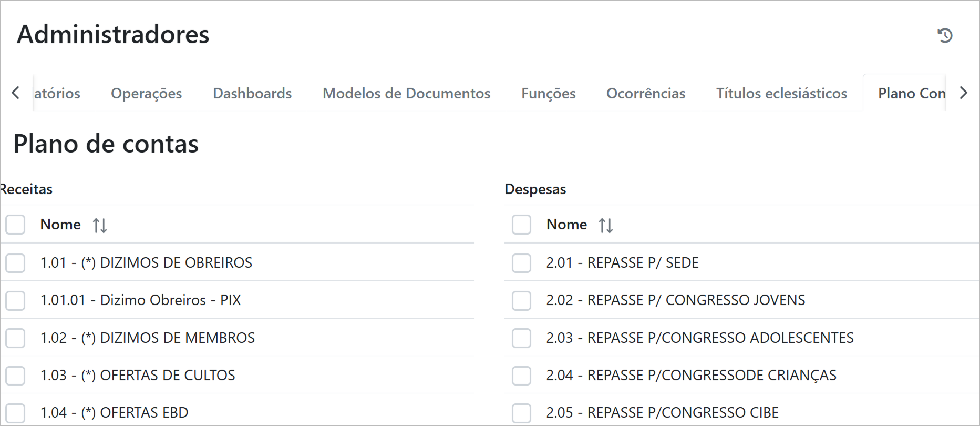The height and width of the screenshot is (426, 980).
Task: Tick 2.03 REPASSE P/CONGRESSO ADOLESCENTES checkbox
Action: coord(521,338)
